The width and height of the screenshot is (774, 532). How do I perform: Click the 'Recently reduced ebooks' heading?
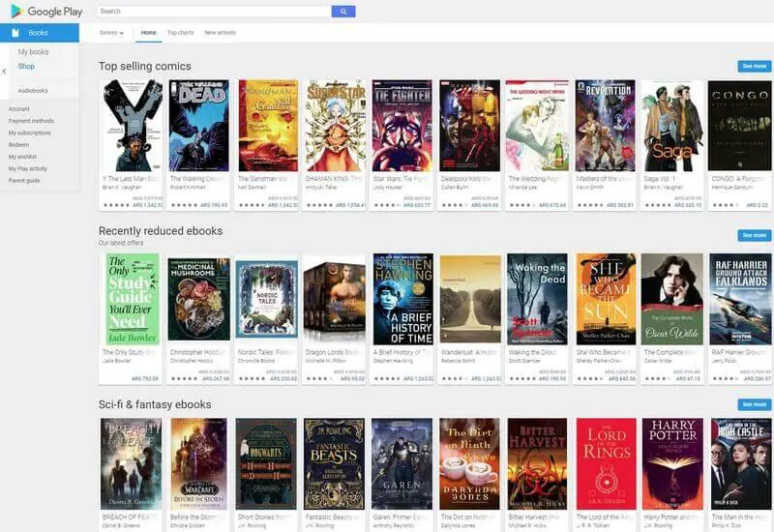coord(161,231)
